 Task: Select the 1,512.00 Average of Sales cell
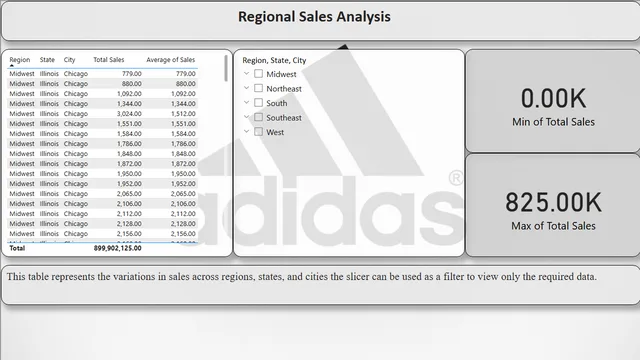tap(183, 114)
